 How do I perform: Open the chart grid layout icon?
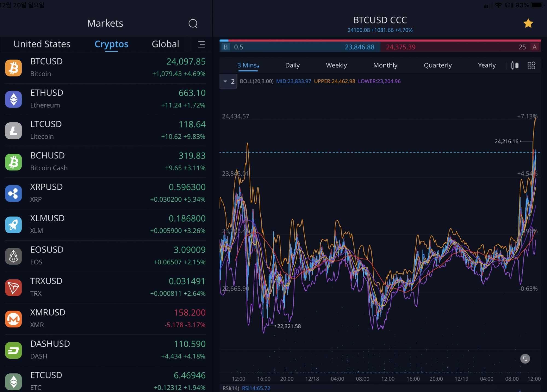531,66
